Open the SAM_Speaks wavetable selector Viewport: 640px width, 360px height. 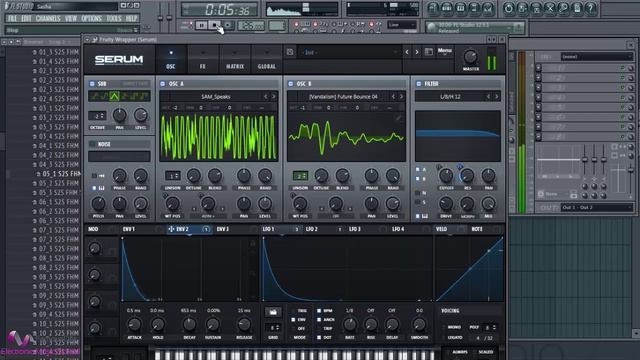[x=216, y=97]
